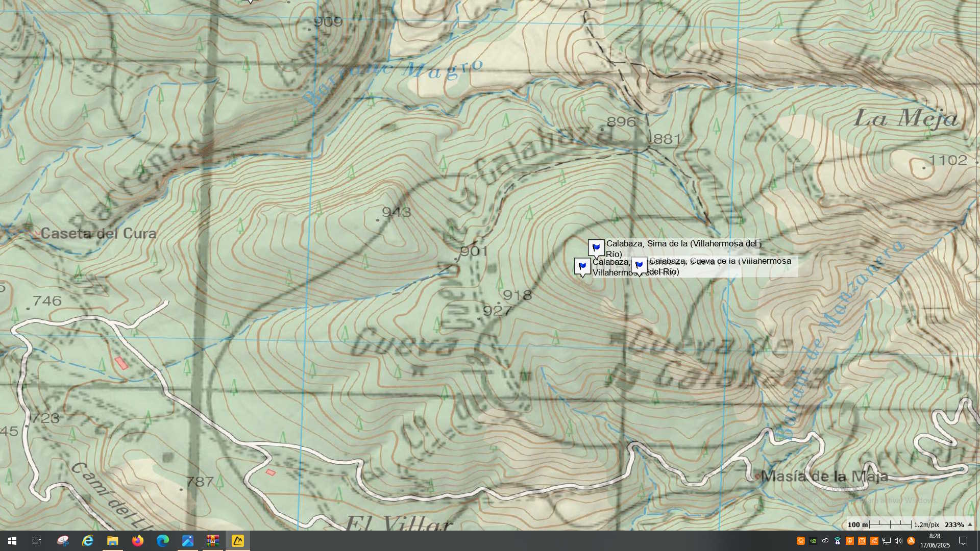
Task: Launch Firefox from the taskbar
Action: [x=138, y=541]
